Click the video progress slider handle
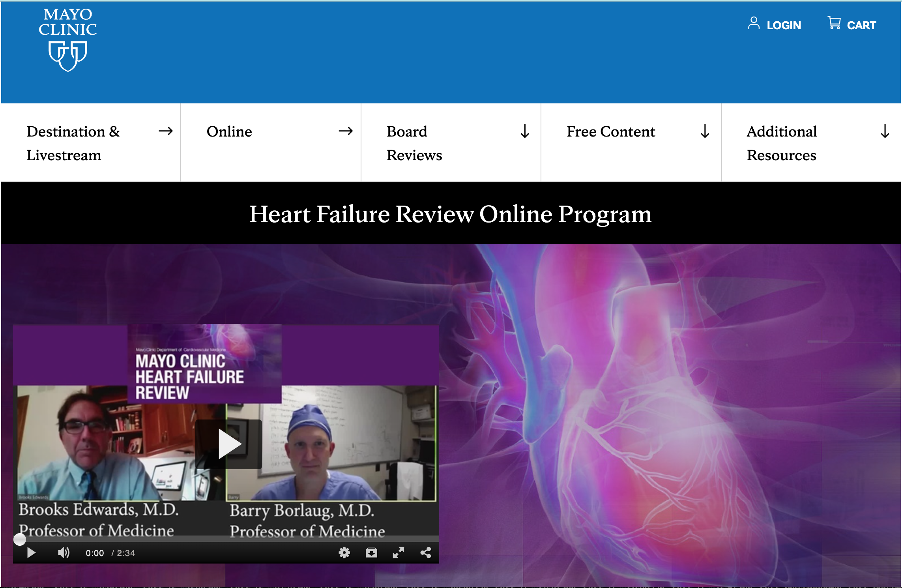This screenshot has width=902, height=588. point(20,539)
